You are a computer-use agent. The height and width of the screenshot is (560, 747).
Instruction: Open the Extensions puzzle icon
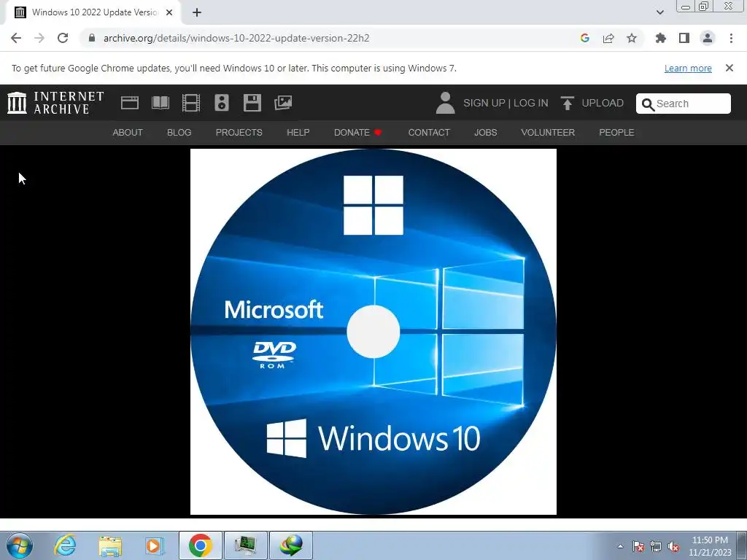pos(661,38)
